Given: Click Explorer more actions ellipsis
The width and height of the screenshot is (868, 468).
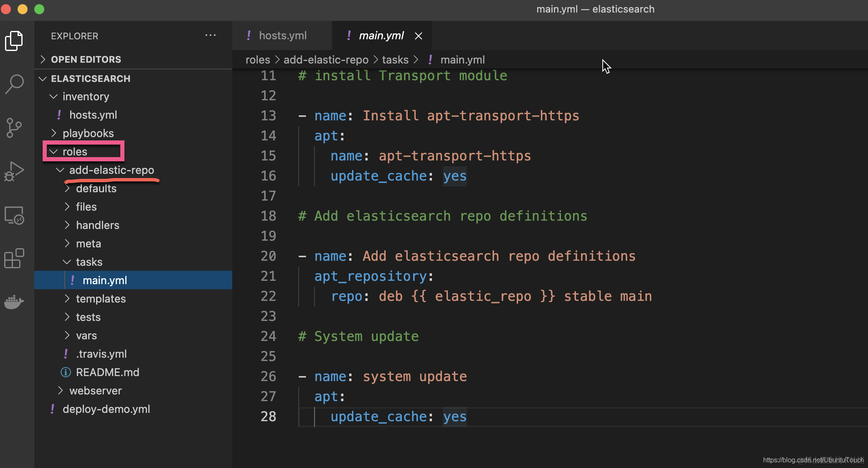Looking at the screenshot, I should point(211,36).
